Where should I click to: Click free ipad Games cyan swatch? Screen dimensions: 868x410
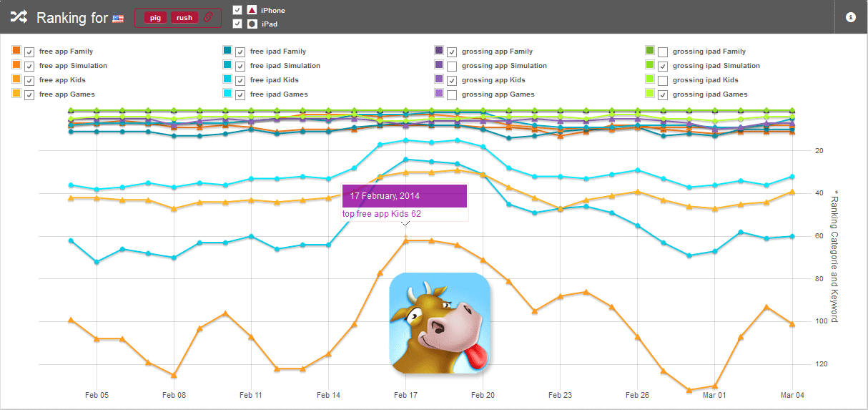(x=227, y=93)
